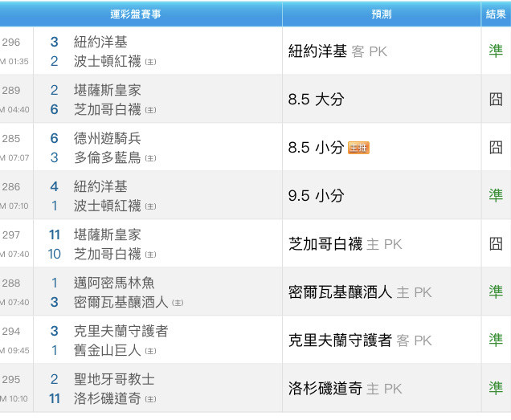Click the 07:10 game time
Screen dimensions: 511x420
point(18,206)
